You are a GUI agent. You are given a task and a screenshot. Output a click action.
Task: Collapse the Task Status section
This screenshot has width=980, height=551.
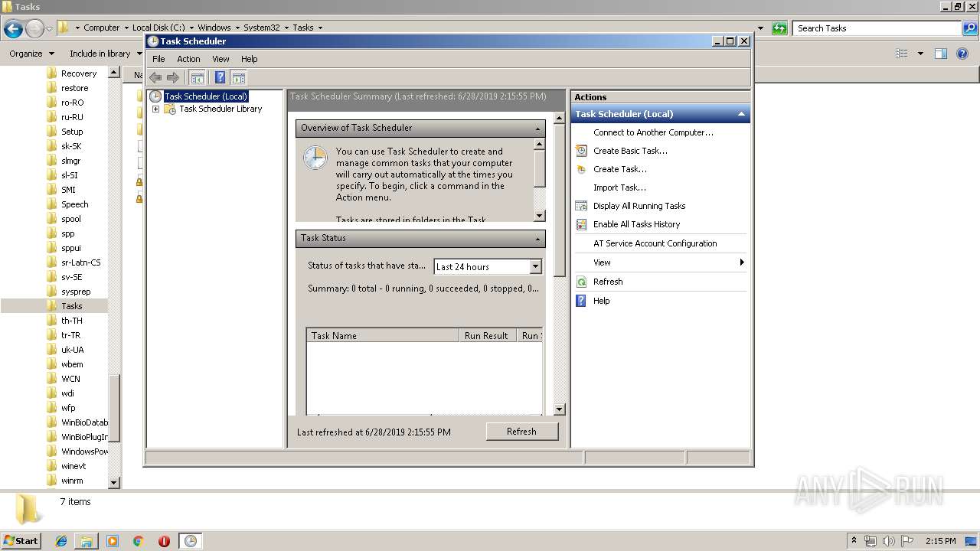537,239
